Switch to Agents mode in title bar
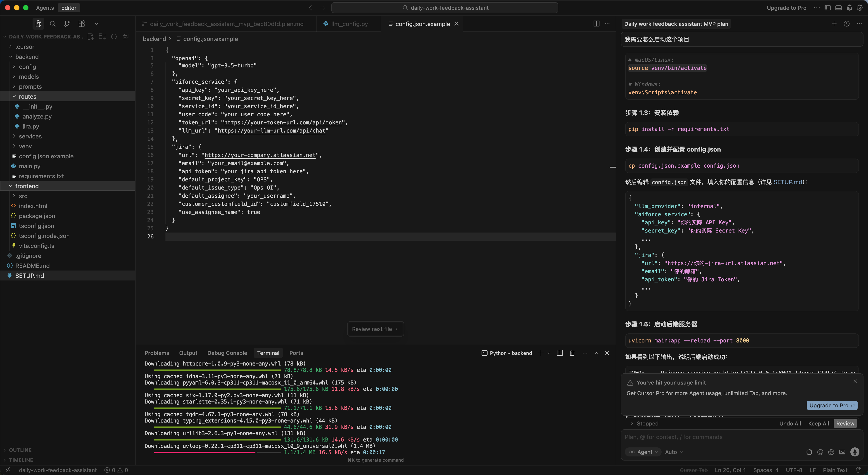 45,8
